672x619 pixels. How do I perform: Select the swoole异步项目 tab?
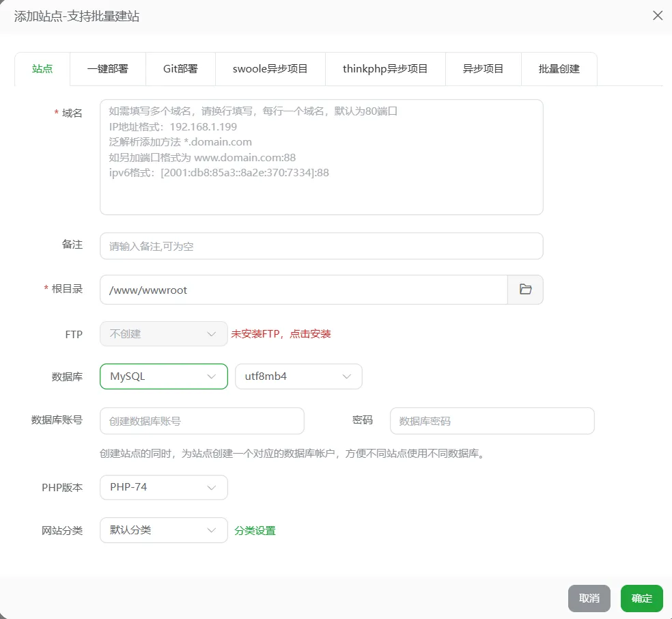click(x=270, y=69)
